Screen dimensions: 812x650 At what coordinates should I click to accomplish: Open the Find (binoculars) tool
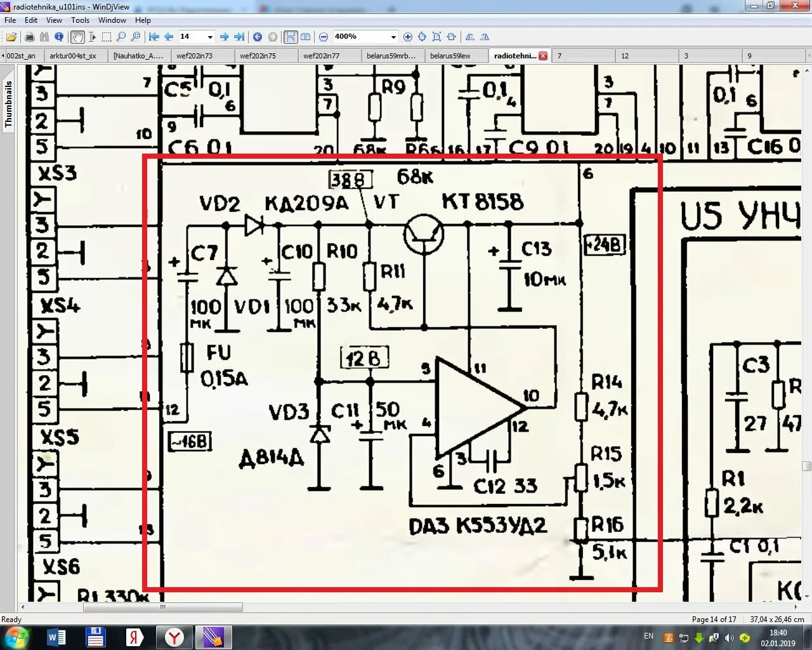click(x=44, y=37)
